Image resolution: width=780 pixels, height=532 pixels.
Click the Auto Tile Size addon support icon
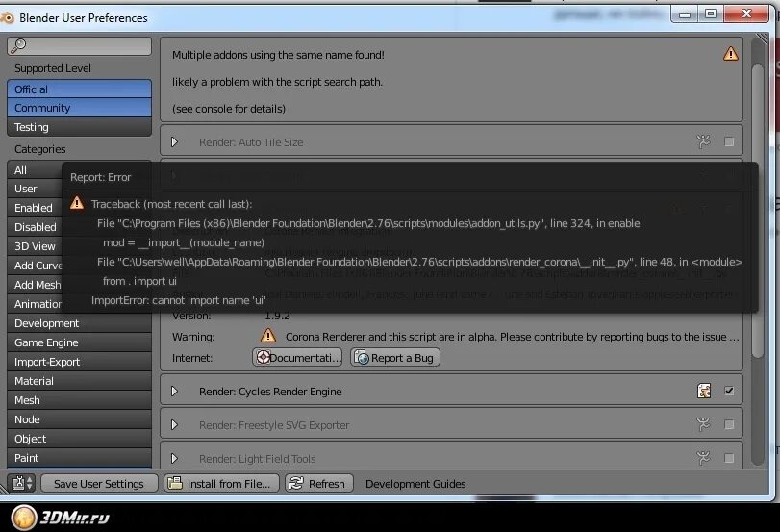tap(703, 141)
